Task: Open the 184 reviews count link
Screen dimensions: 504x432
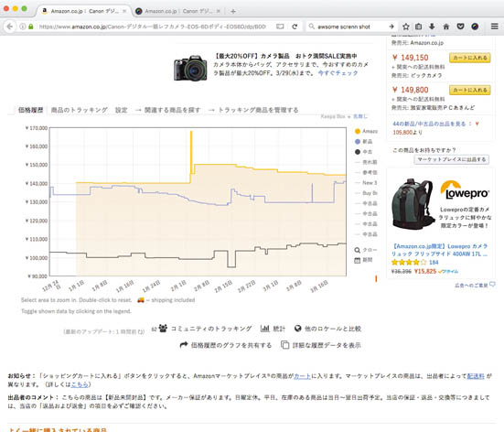Action: pyautogui.click(x=434, y=262)
